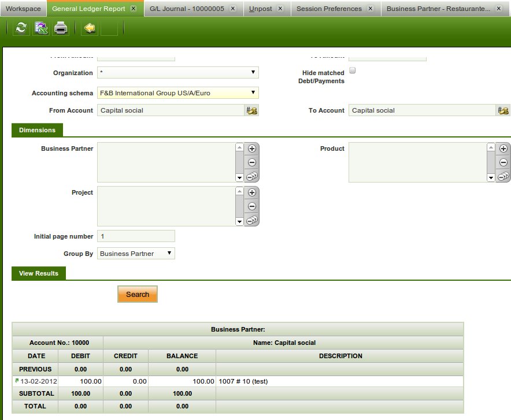This screenshot has width=511, height=420.
Task: Add a Project with the plus icon
Action: coord(252,192)
